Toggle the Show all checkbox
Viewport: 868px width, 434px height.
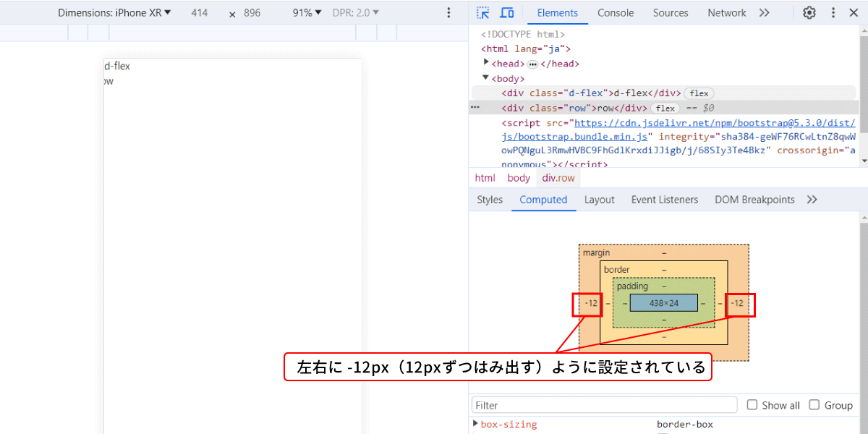tap(752, 405)
